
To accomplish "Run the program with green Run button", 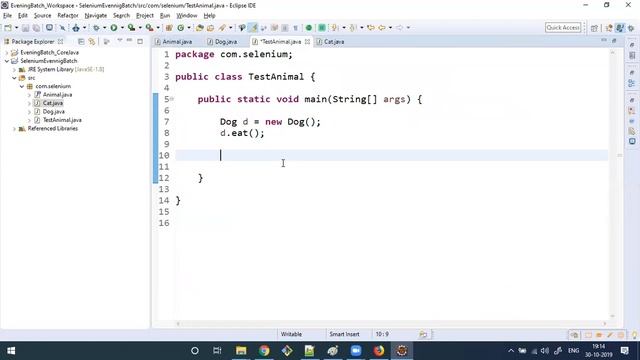I will pos(114,28).
